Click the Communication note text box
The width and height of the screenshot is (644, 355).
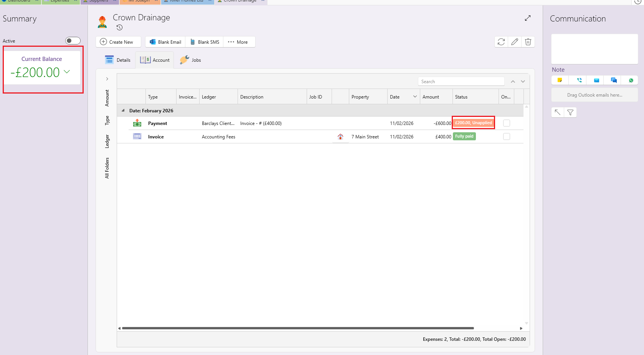[x=594, y=49]
